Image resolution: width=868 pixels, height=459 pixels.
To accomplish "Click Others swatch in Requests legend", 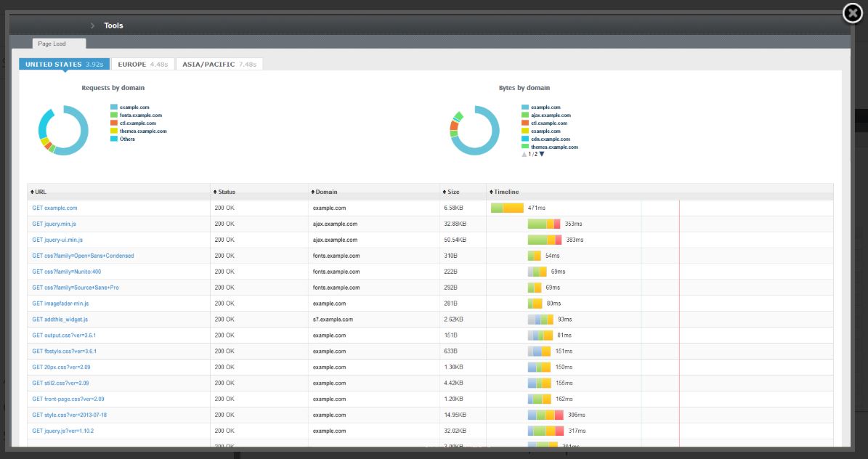I will click(x=114, y=139).
